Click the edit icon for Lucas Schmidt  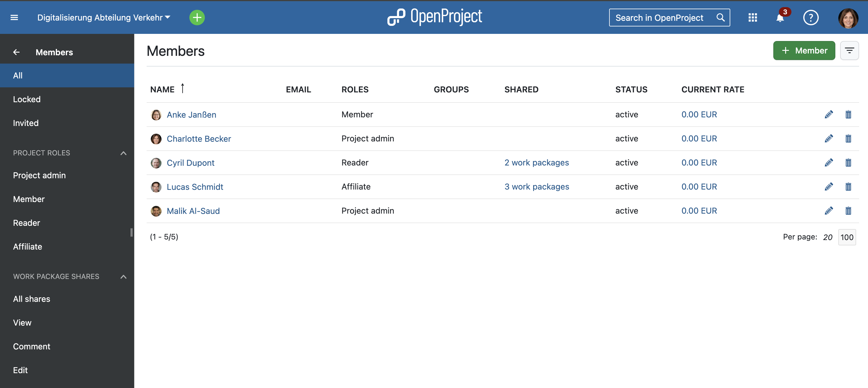[x=829, y=186]
